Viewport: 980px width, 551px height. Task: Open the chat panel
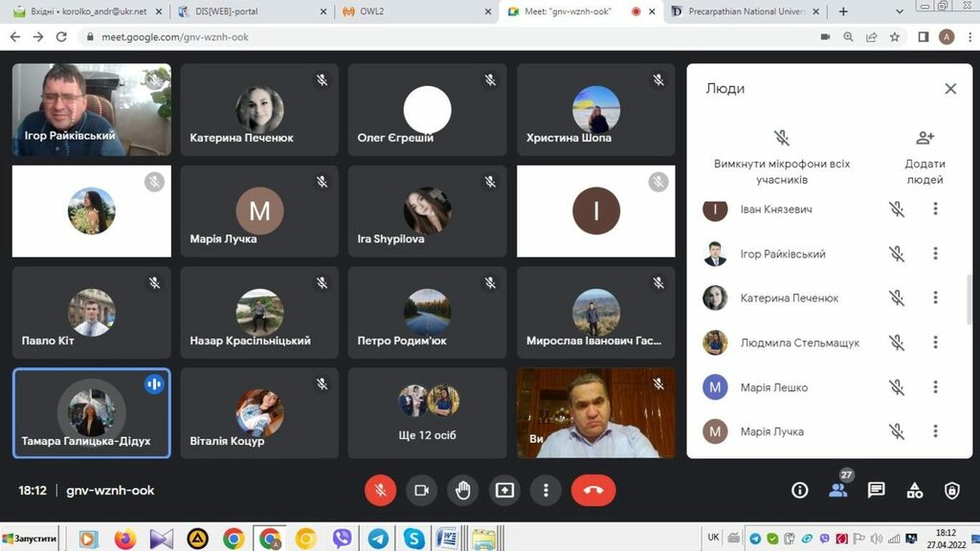click(876, 490)
